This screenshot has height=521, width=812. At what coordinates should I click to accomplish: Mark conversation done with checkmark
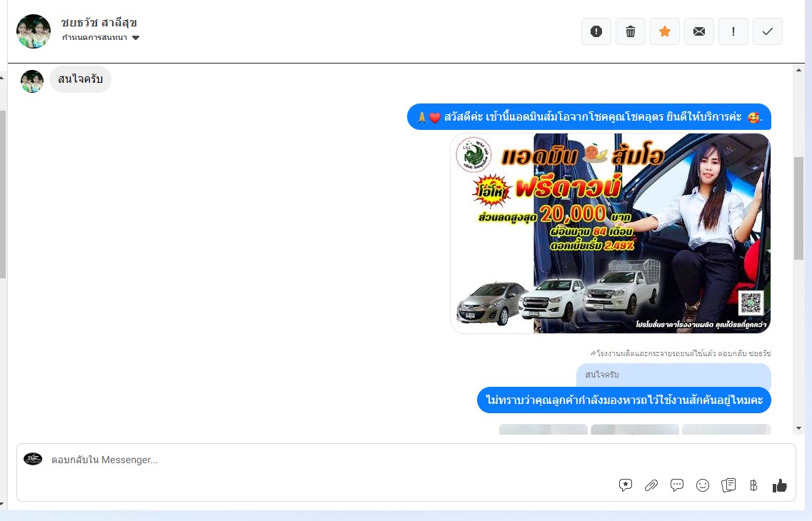click(x=768, y=31)
